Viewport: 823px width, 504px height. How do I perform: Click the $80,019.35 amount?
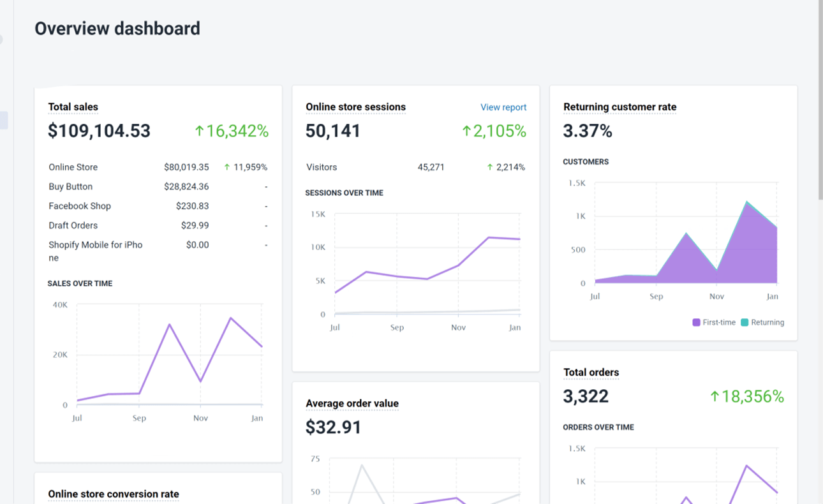[186, 167]
